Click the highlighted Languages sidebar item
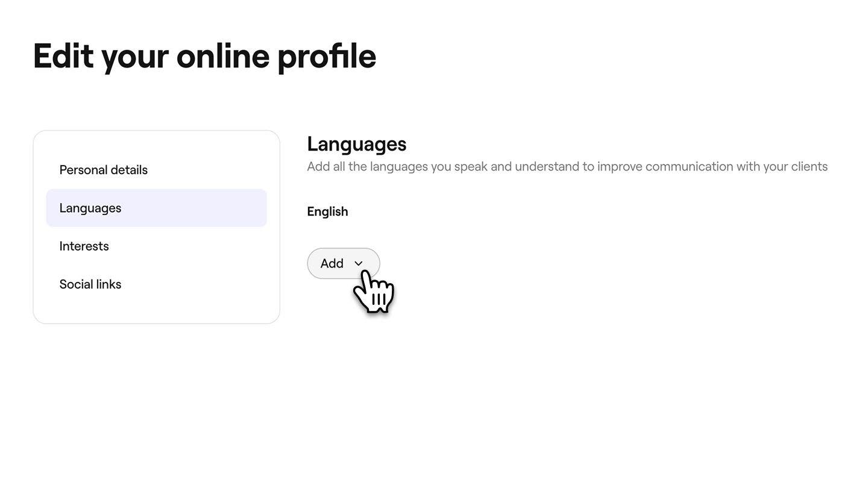868x482 pixels. tap(156, 208)
